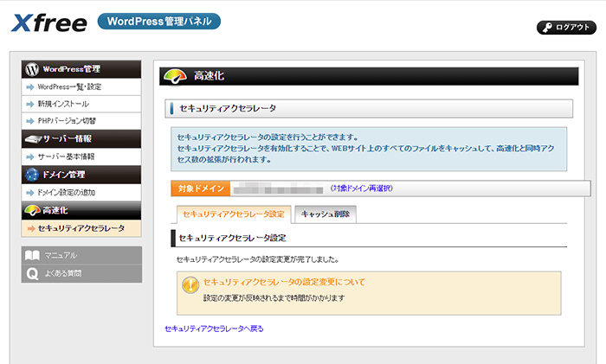
Task: Open サーバー基本情報 menu item
Action: (81, 156)
